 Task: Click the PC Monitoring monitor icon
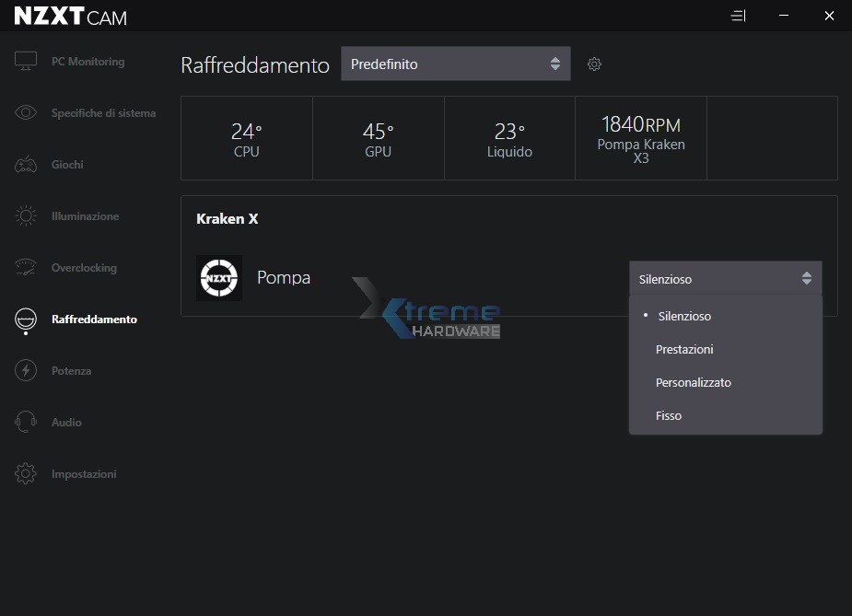click(x=26, y=62)
